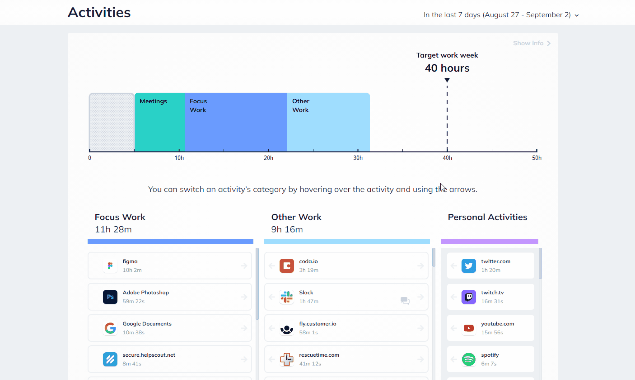Click the secure.helpscout.net activity name
Screen dimensions: 635x380
point(149,355)
